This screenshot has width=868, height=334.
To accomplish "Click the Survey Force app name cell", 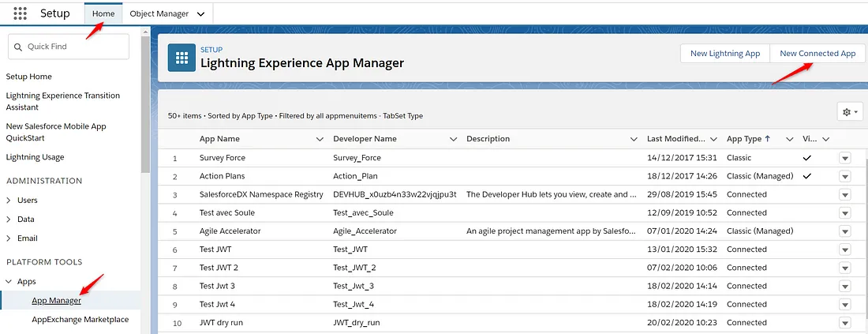I will (222, 158).
